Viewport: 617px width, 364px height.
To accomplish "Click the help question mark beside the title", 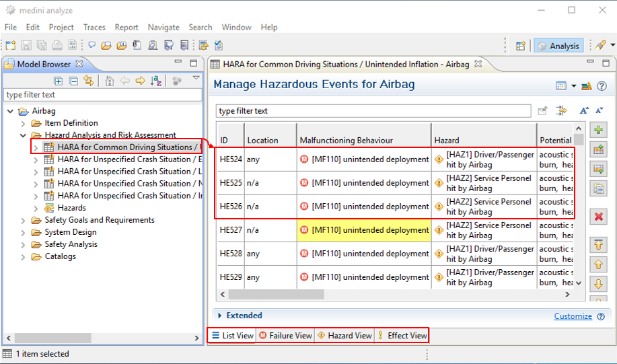I will pos(602,86).
